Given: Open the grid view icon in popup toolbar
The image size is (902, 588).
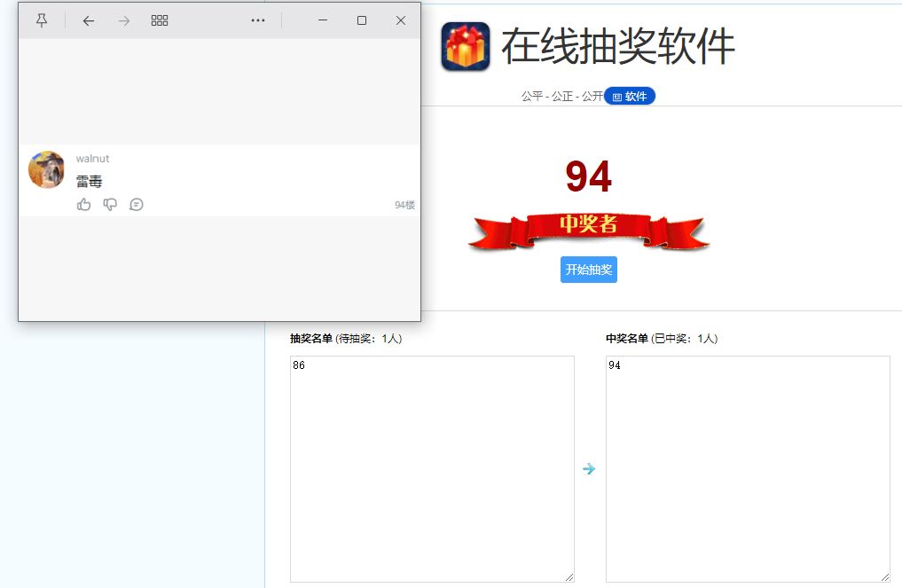Looking at the screenshot, I should [160, 20].
